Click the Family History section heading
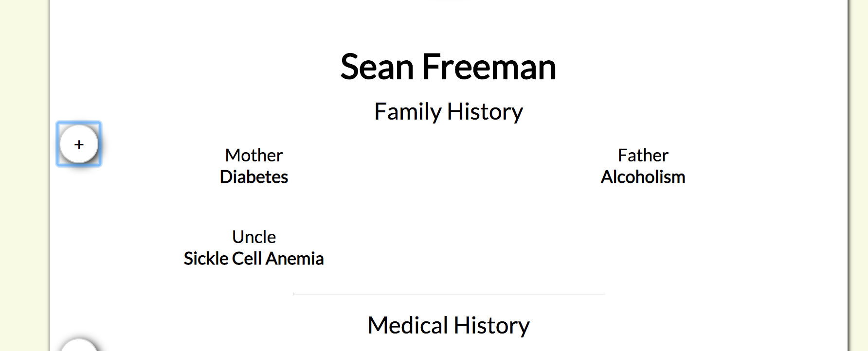 (448, 112)
